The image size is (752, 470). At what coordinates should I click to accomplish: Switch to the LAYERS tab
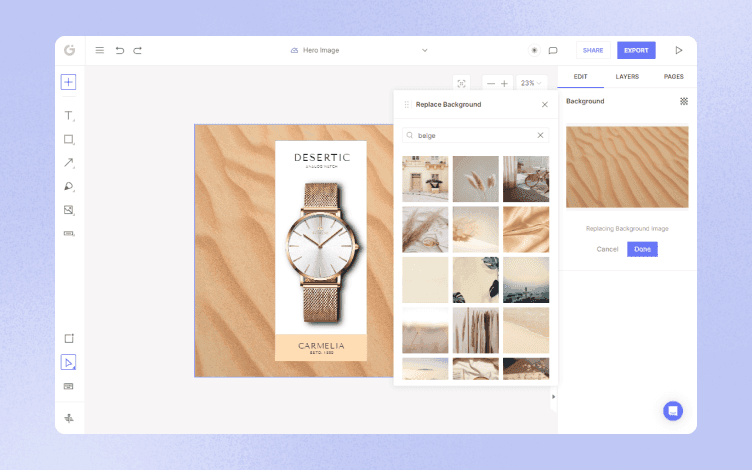[x=627, y=77]
